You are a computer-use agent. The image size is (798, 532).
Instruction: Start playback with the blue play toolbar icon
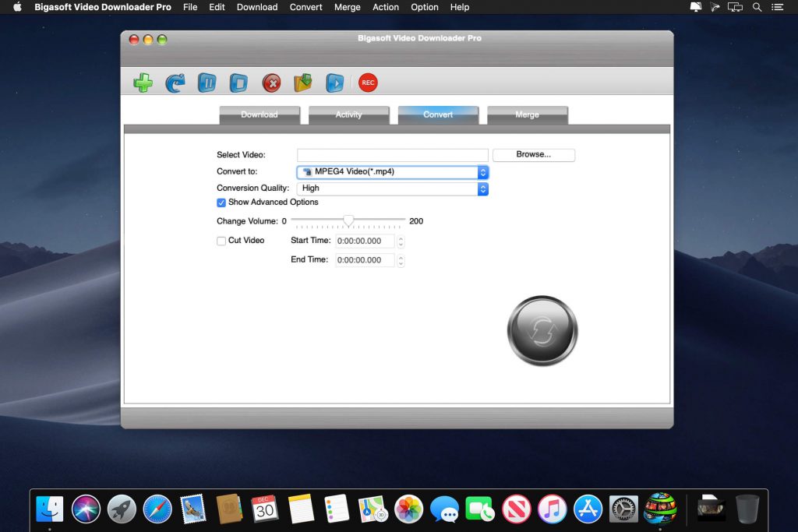(334, 83)
